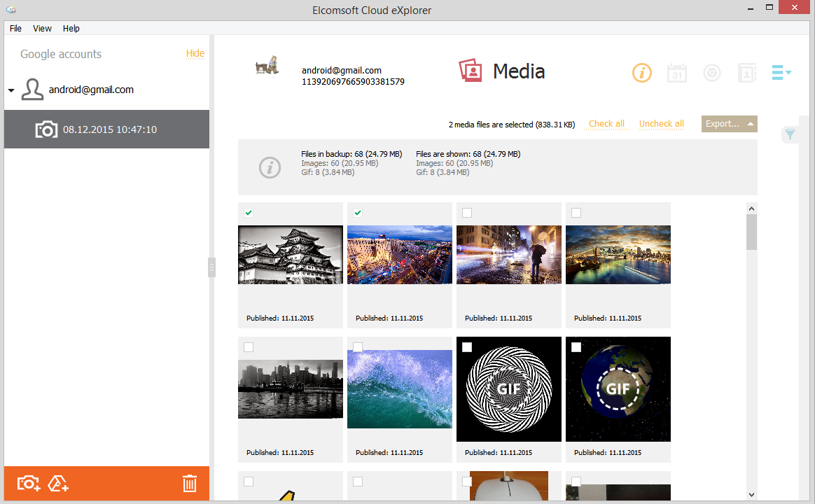Open the View menu
Screen dimensions: 815x504
(x=42, y=29)
